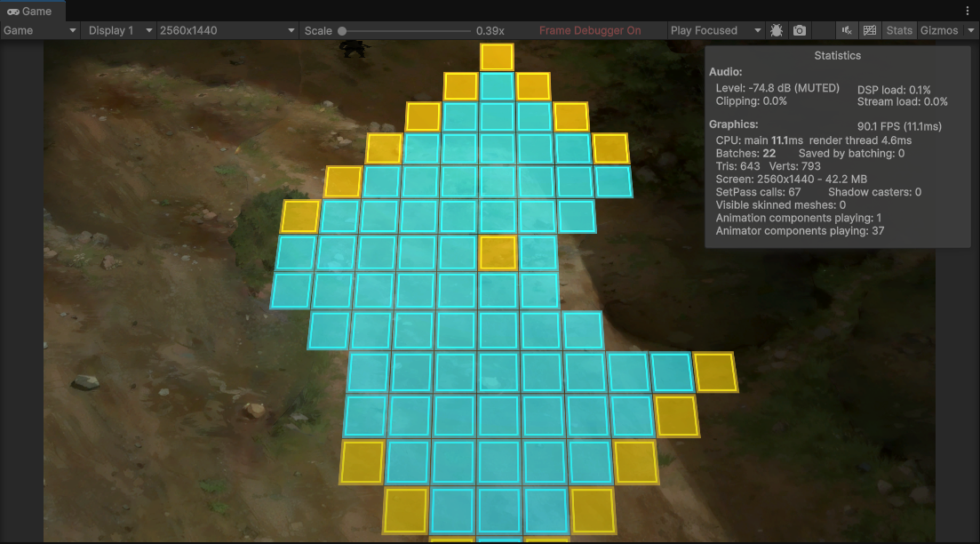980x544 pixels.
Task: Toggle the unity shortcuts keyboard icon
Action: 869,30
